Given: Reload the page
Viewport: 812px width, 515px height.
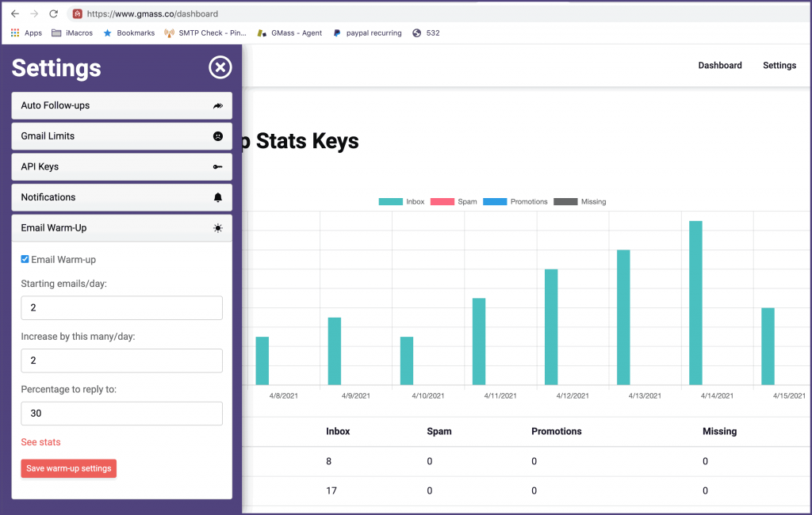Looking at the screenshot, I should click(x=53, y=13).
